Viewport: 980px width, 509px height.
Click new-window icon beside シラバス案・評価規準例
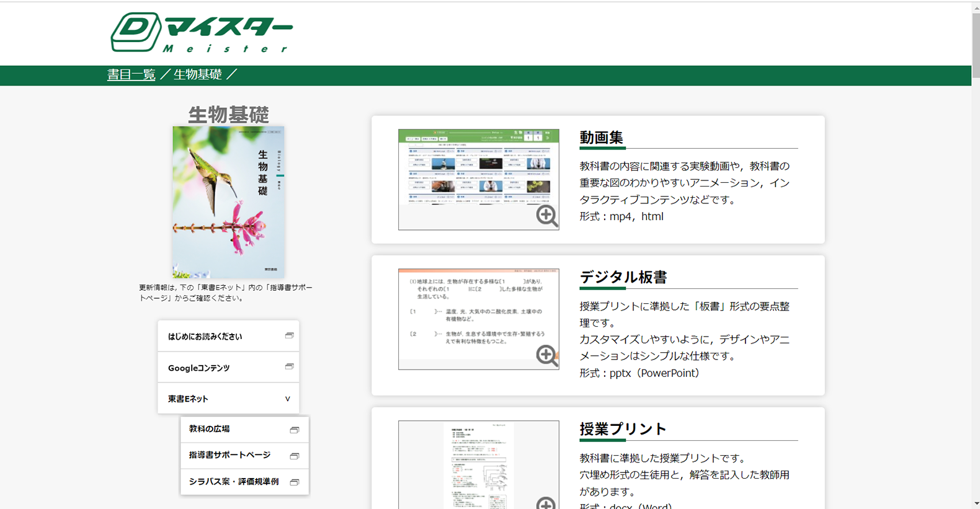click(x=295, y=482)
